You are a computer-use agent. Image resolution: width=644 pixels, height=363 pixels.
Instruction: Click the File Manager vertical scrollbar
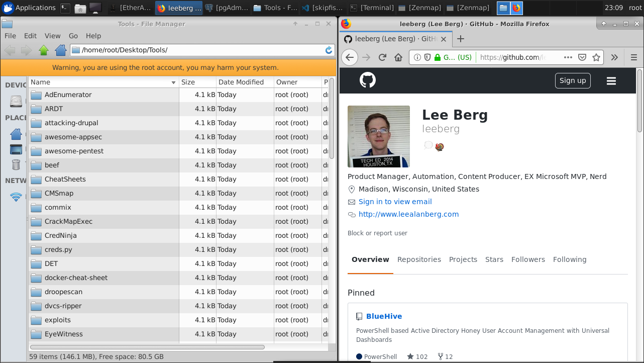pos(332,119)
